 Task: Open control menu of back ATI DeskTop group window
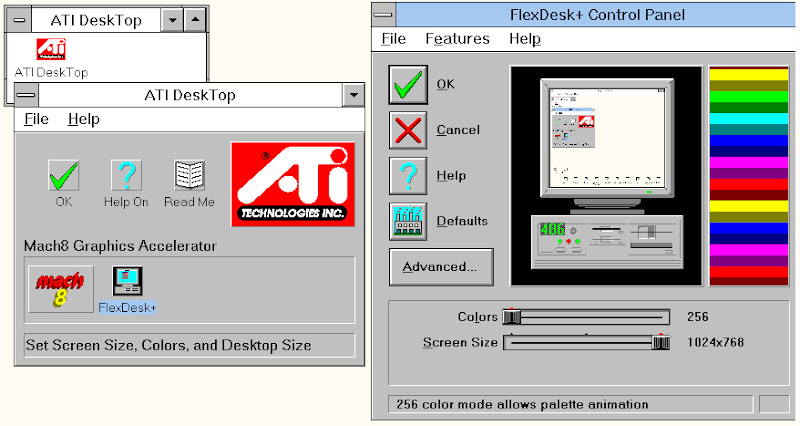click(19, 20)
